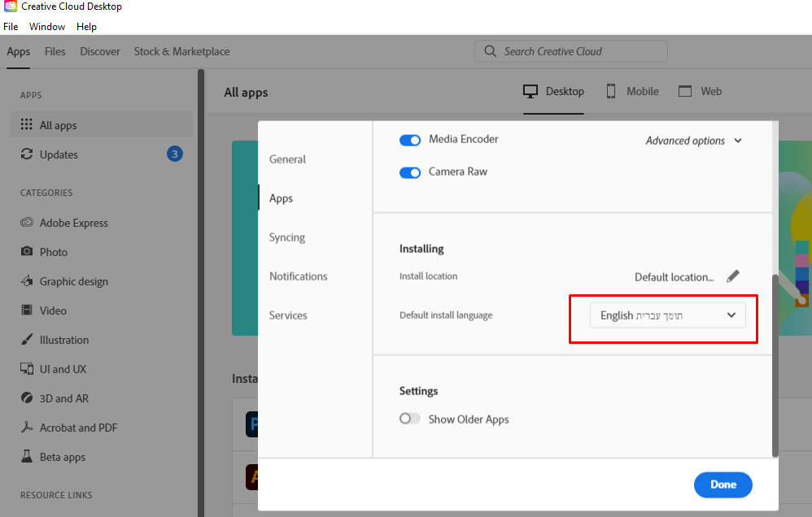Click the Graphic design label

coord(74,281)
